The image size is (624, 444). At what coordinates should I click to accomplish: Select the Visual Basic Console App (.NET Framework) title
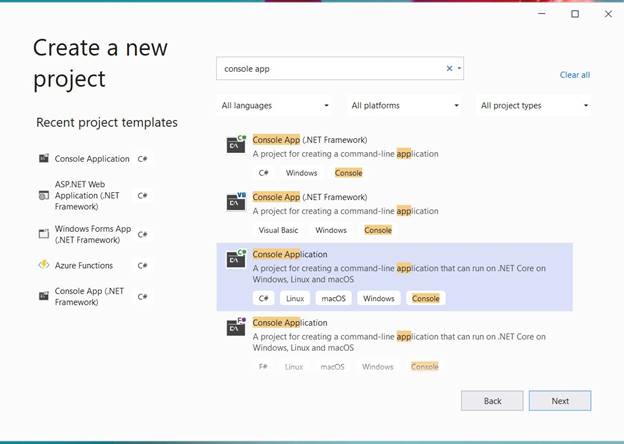click(x=310, y=197)
